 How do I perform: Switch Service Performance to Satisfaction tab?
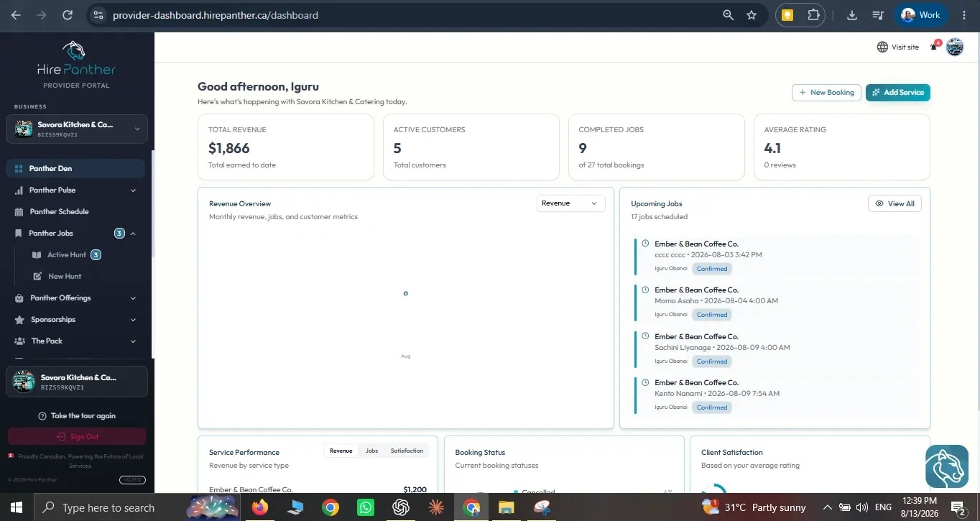(407, 451)
